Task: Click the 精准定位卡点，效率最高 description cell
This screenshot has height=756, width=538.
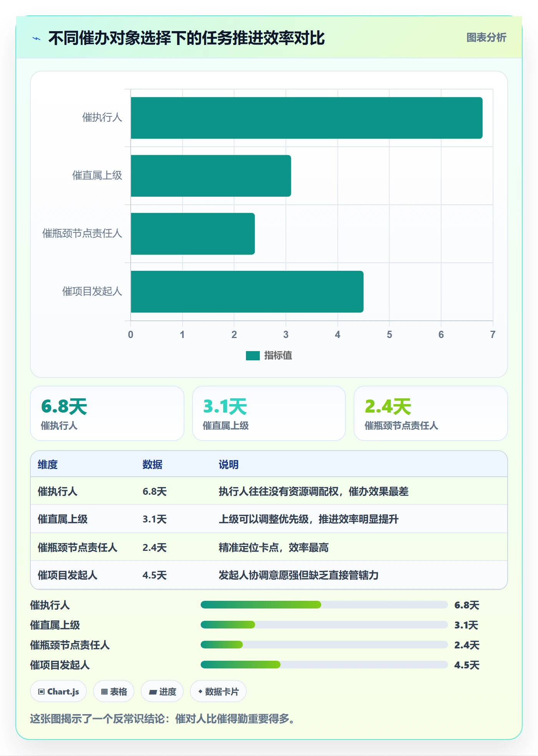Action: point(274,547)
